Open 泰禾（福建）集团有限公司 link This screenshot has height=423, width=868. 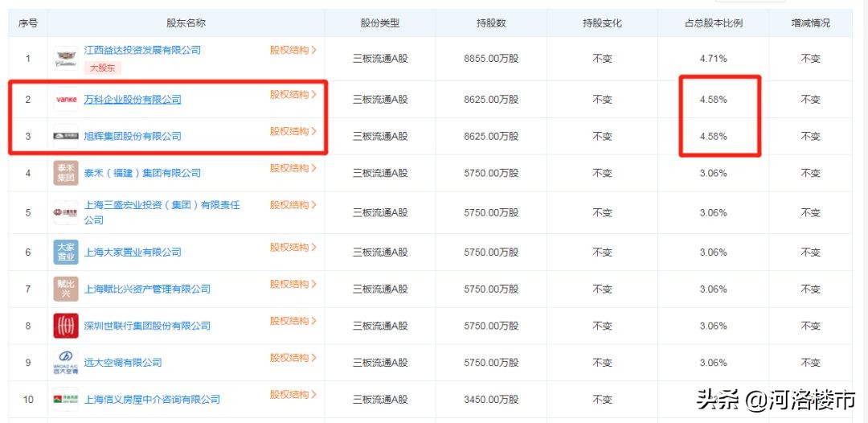point(142,173)
